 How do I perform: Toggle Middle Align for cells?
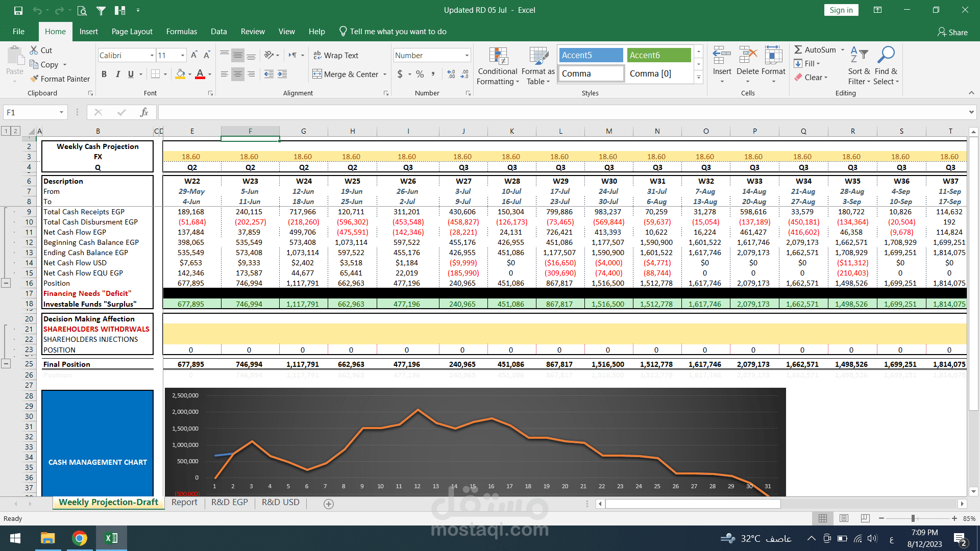pyautogui.click(x=238, y=55)
